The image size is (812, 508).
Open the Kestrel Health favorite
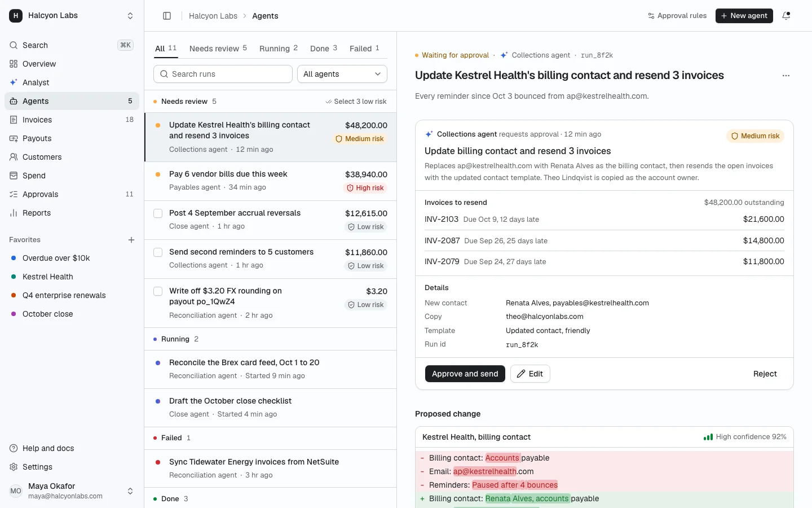72,277
